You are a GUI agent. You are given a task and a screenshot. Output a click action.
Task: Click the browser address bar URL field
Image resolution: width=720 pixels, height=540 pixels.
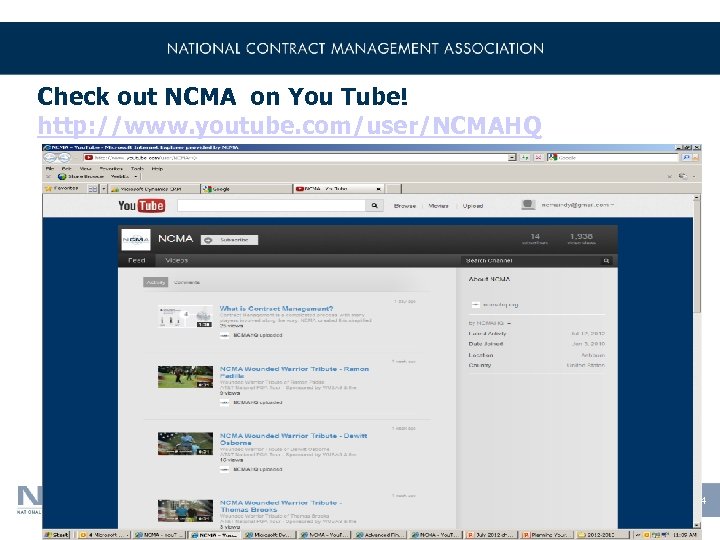tap(295, 158)
